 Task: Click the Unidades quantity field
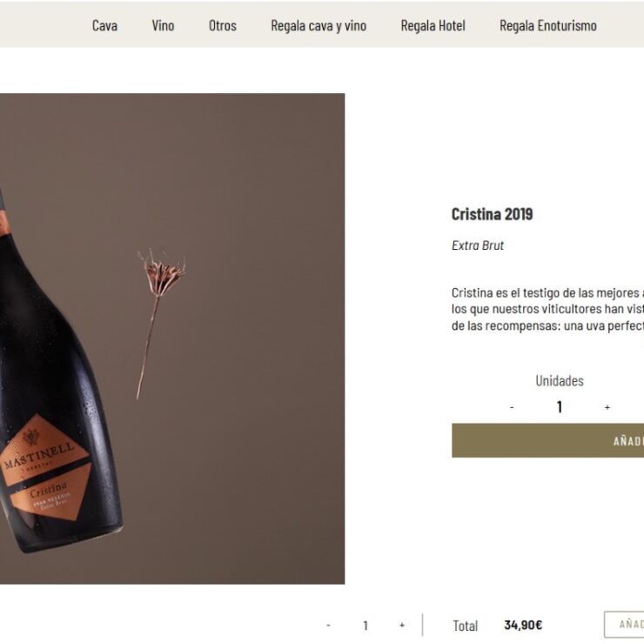(x=559, y=407)
